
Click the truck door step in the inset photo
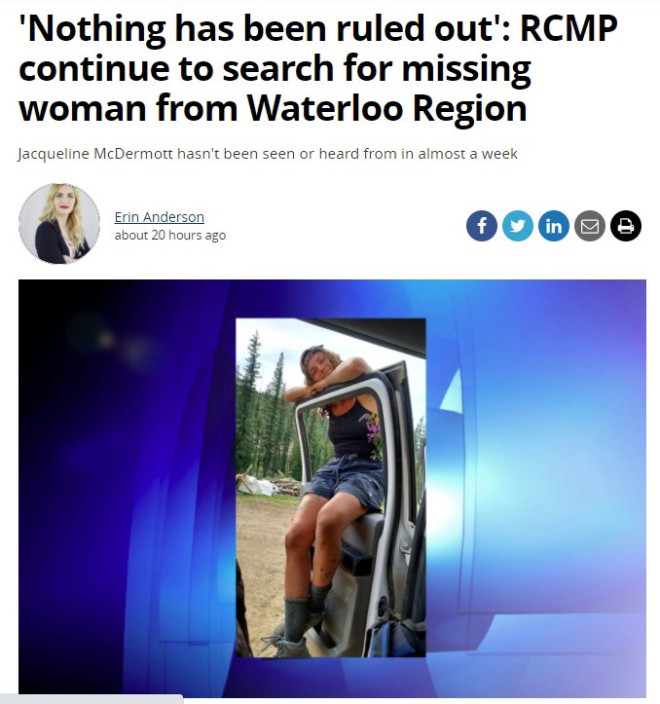(323, 644)
